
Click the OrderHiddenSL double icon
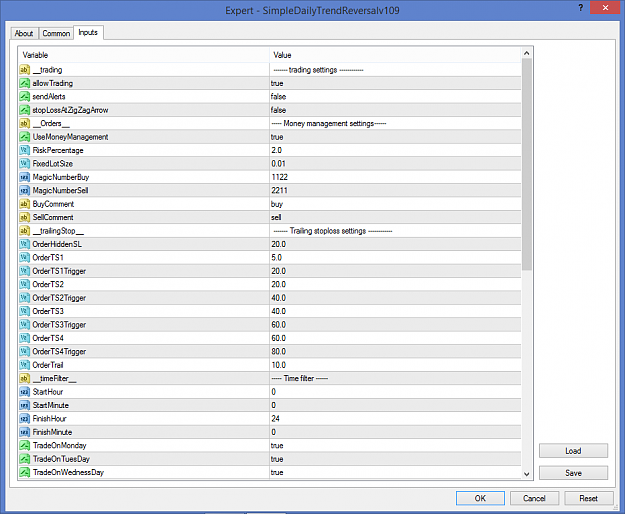[x=25, y=244]
